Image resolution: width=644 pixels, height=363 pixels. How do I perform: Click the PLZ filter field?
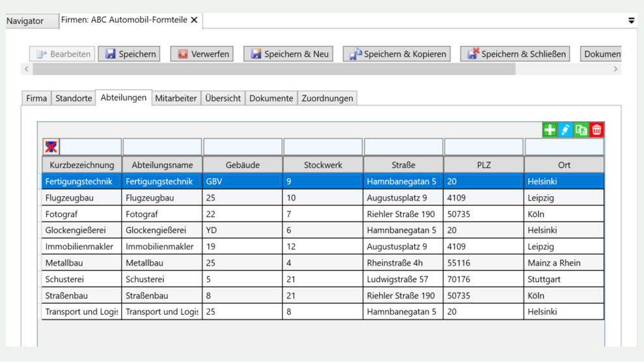click(484, 147)
